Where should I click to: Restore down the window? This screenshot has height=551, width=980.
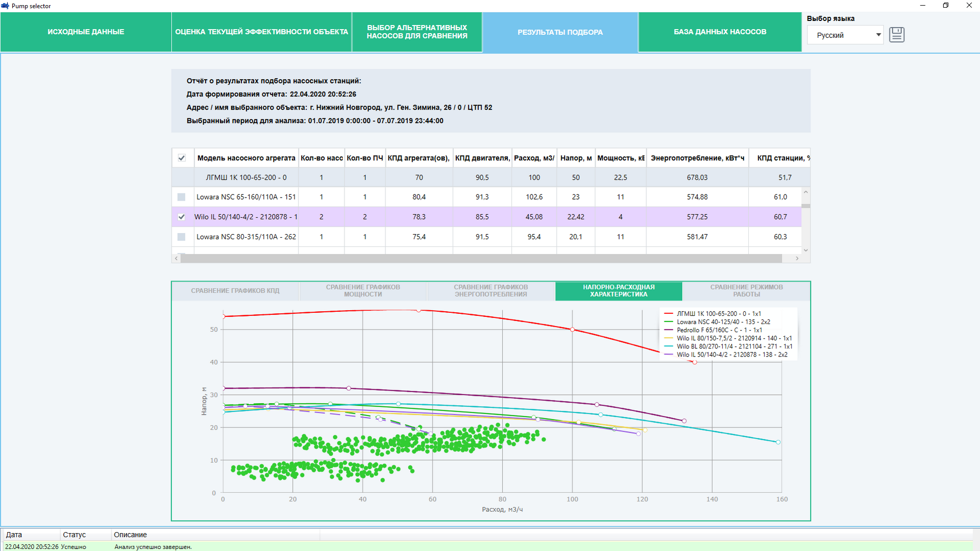pos(945,6)
